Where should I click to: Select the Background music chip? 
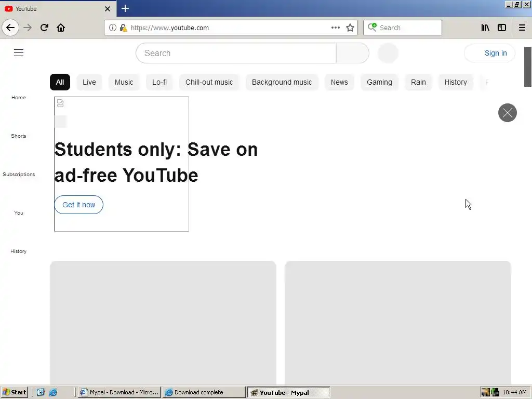282,82
